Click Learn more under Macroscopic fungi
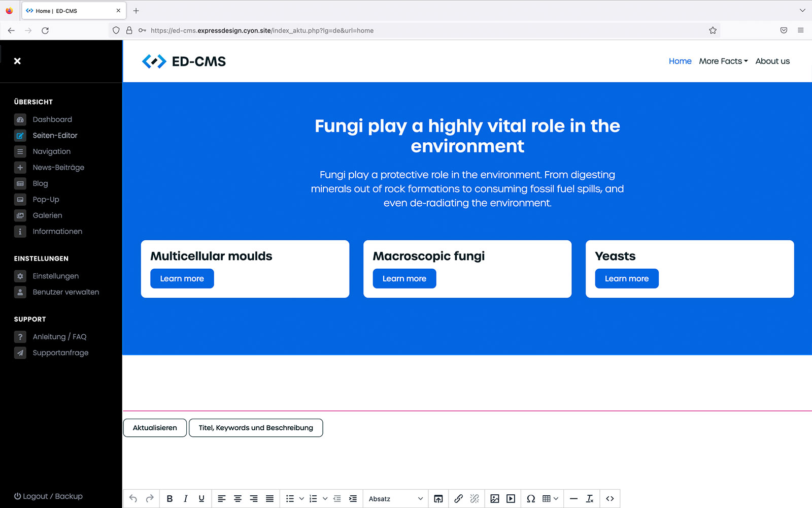Screen dimensions: 812x508 click(404, 278)
